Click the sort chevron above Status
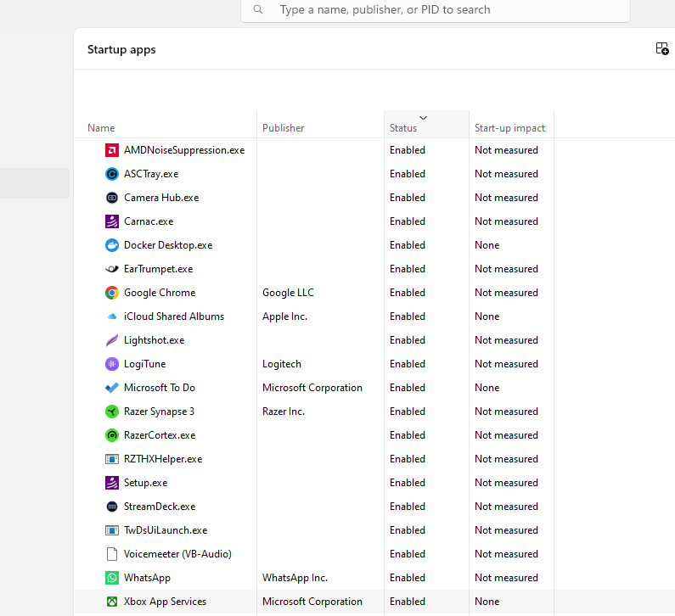 click(x=423, y=118)
